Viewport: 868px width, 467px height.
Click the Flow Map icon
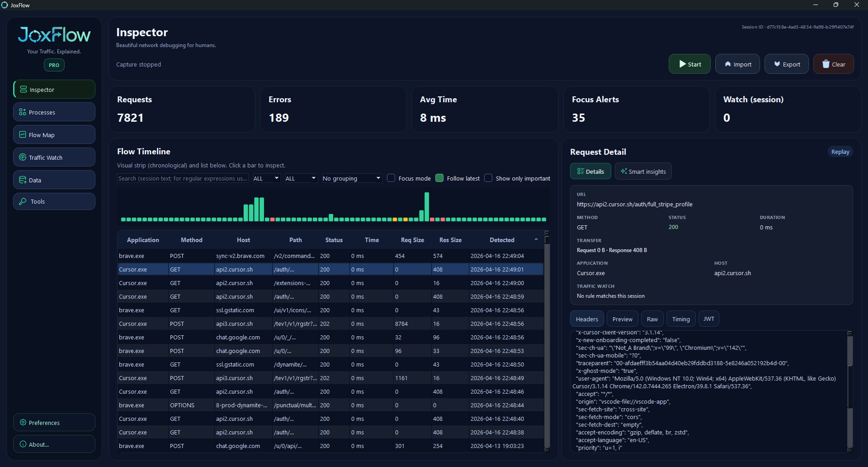click(x=23, y=135)
